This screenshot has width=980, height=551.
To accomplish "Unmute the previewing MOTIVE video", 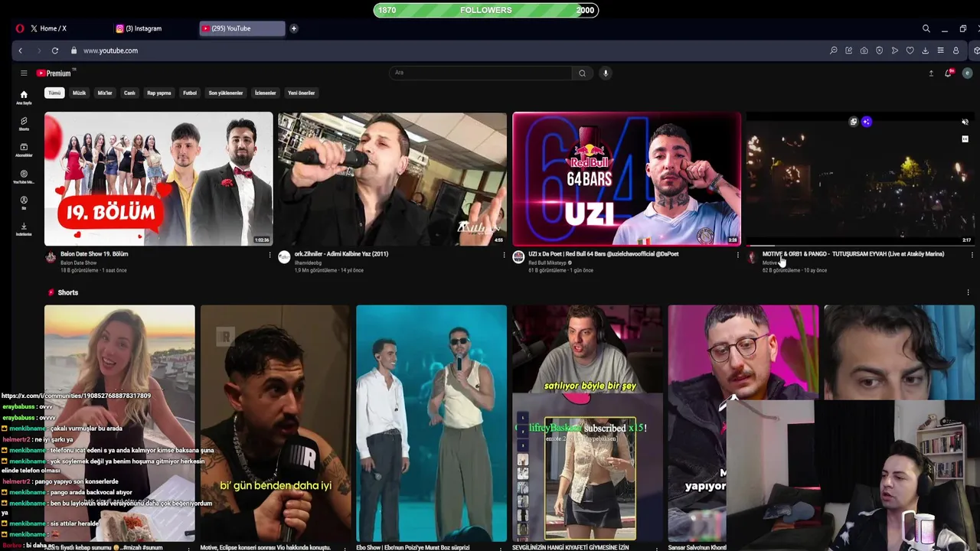I will (965, 122).
